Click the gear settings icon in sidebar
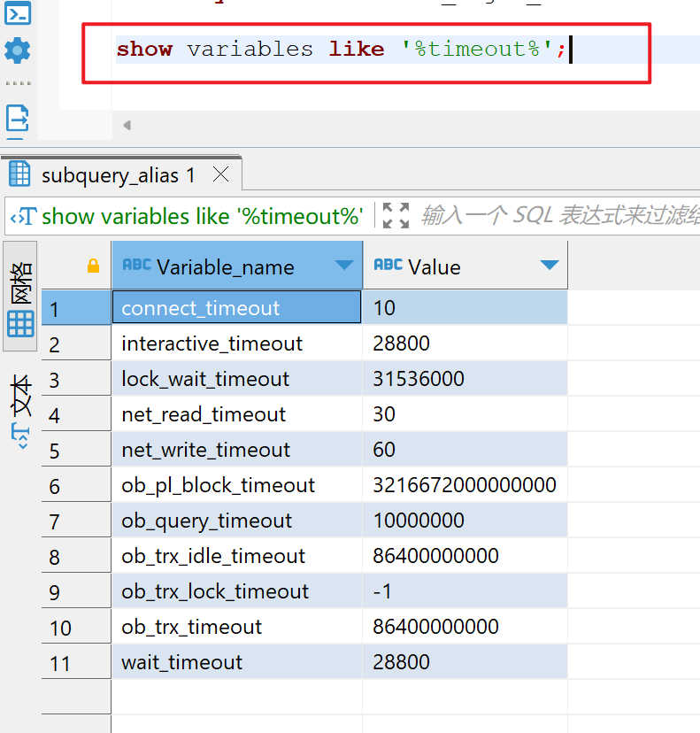This screenshot has width=700, height=733. [x=18, y=50]
